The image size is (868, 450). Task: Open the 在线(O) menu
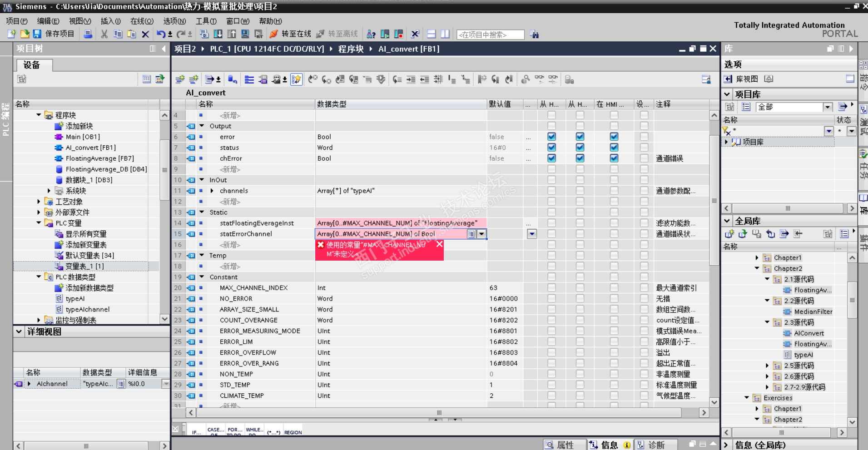tap(142, 21)
